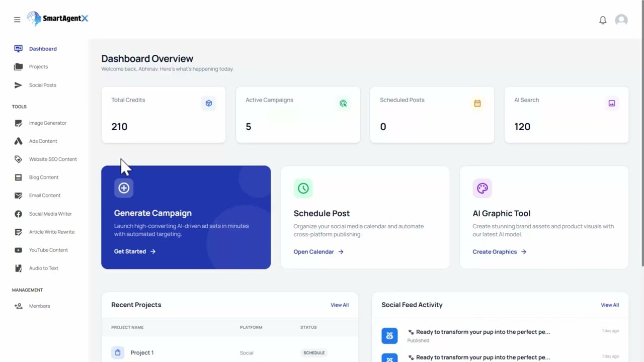The height and width of the screenshot is (362, 644).
Task: Go to Social Posts in sidebar
Action: click(42, 85)
